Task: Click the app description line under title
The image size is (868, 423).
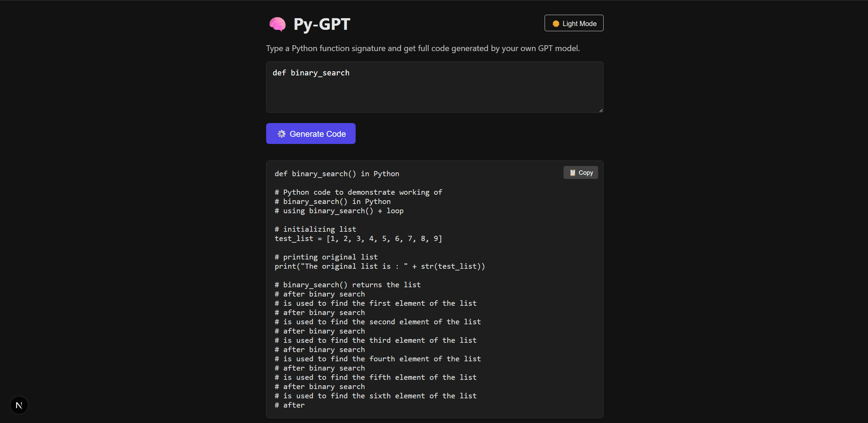Action: tap(423, 48)
